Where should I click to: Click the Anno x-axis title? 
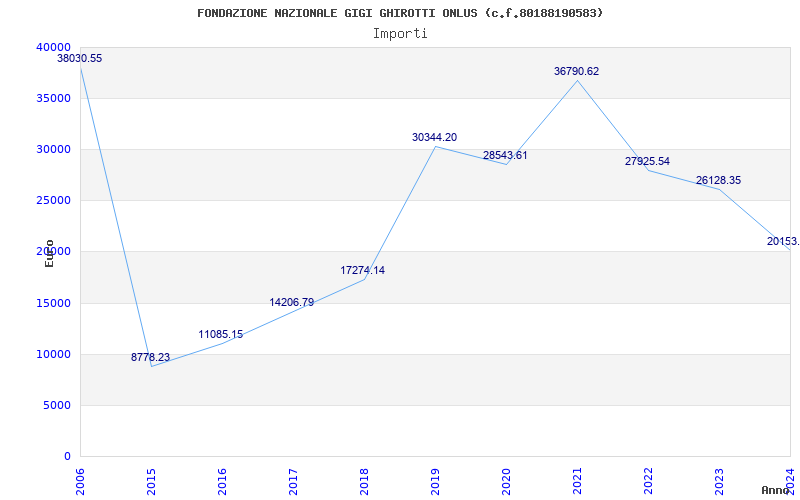tap(776, 490)
